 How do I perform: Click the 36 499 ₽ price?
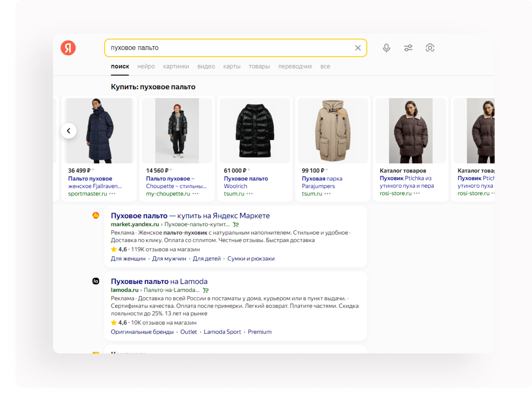pyautogui.click(x=79, y=171)
